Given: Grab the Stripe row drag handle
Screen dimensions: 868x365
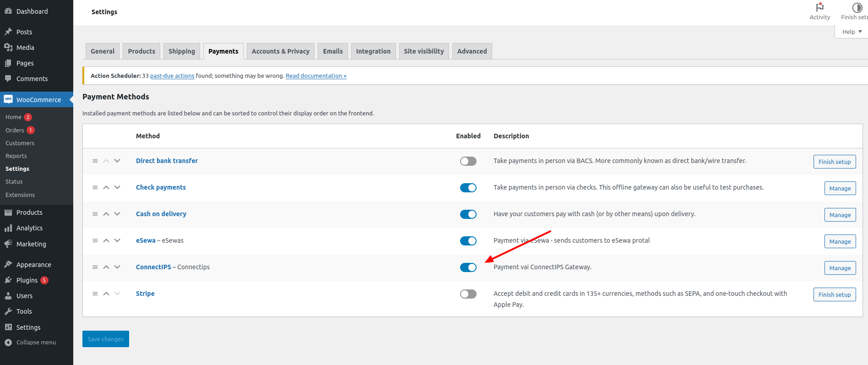Looking at the screenshot, I should (95, 294).
